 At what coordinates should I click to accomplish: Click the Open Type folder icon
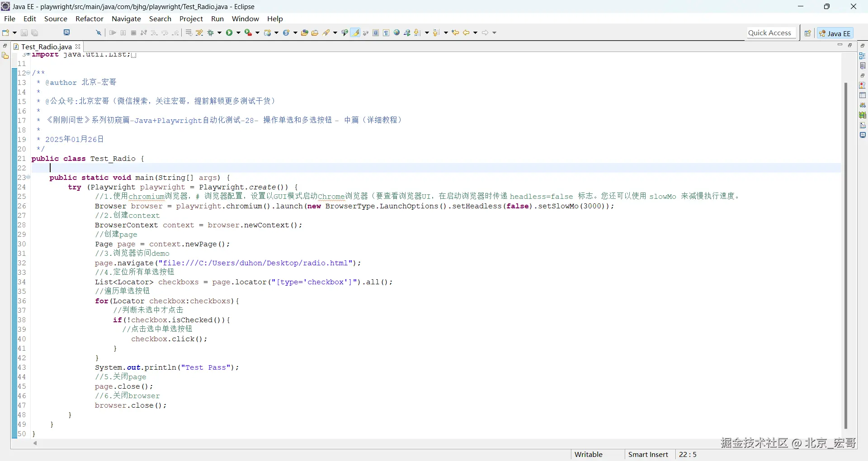[x=305, y=33]
